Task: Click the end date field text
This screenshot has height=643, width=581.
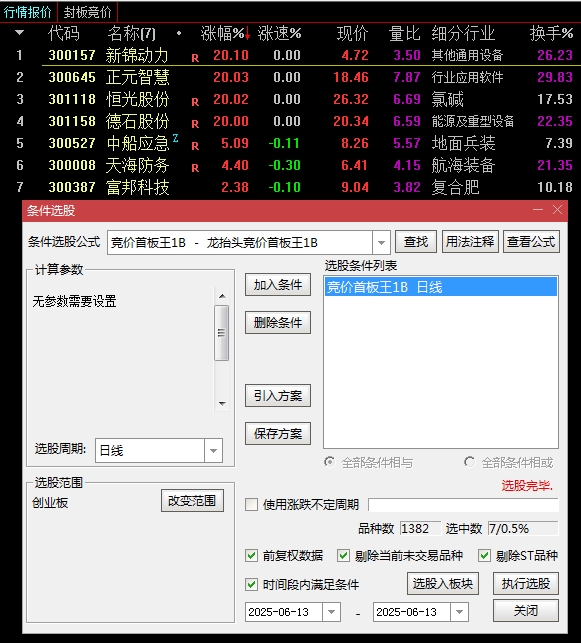Action: pos(406,612)
